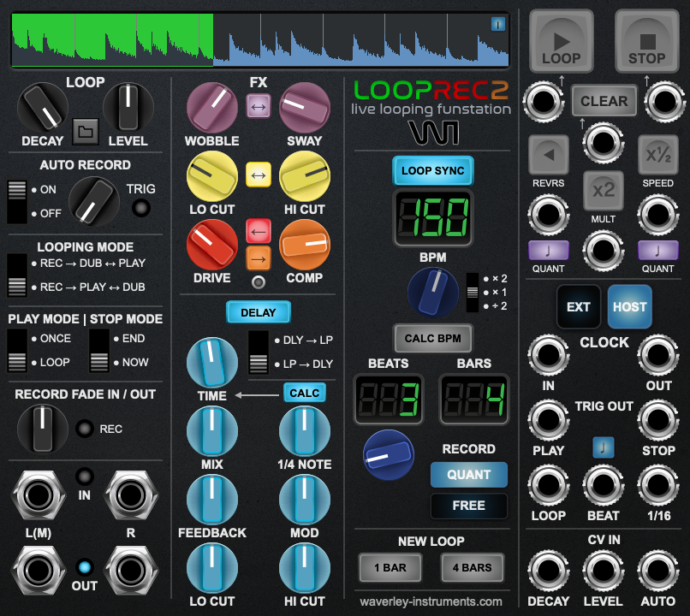690x616 pixels.
Task: Click the red left-arrow FX routing button
Action: pyautogui.click(x=259, y=231)
